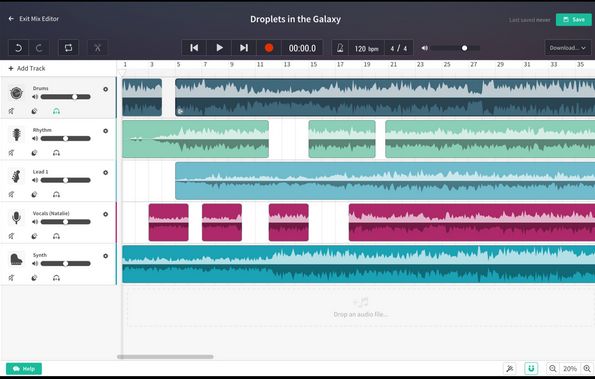Zoom out the timeline with the magnifier minus
This screenshot has height=379, width=595.
553,368
